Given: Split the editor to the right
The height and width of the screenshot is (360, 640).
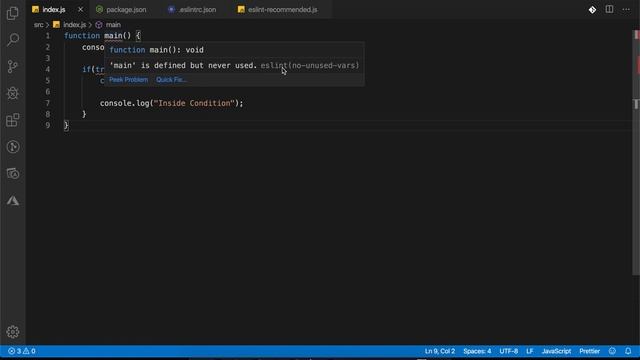Looking at the screenshot, I should 609,9.
